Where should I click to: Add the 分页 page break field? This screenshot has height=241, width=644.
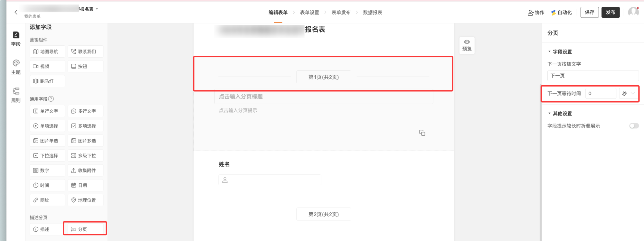(x=85, y=229)
